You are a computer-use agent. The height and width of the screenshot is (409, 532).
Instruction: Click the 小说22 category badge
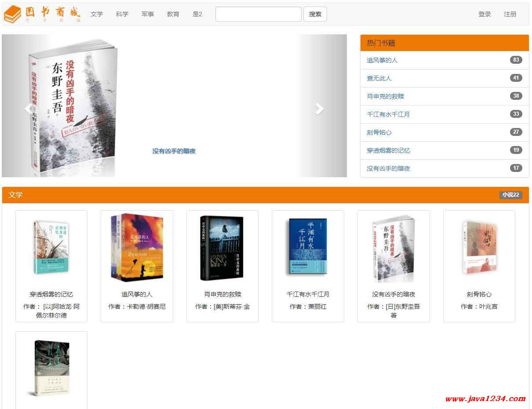[511, 195]
